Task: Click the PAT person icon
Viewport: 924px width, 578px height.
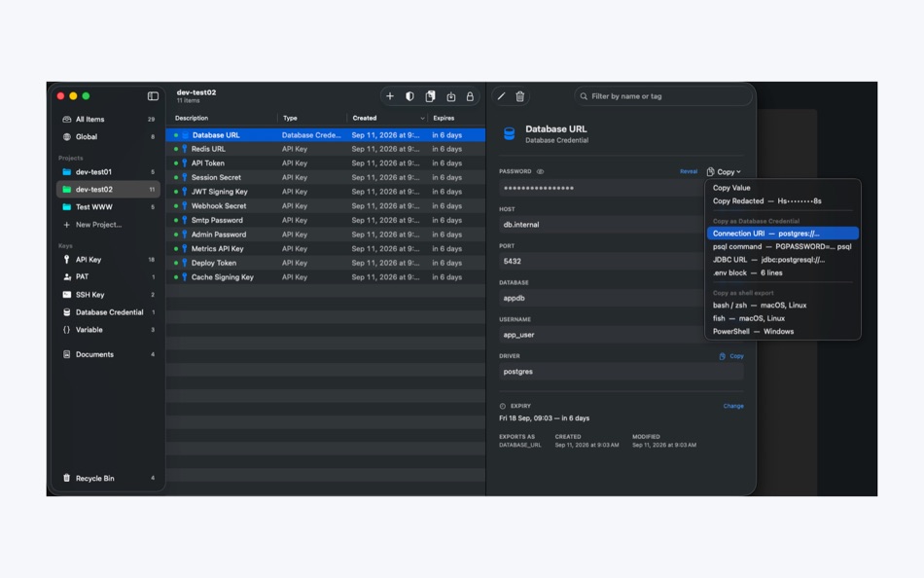Action: 66,276
